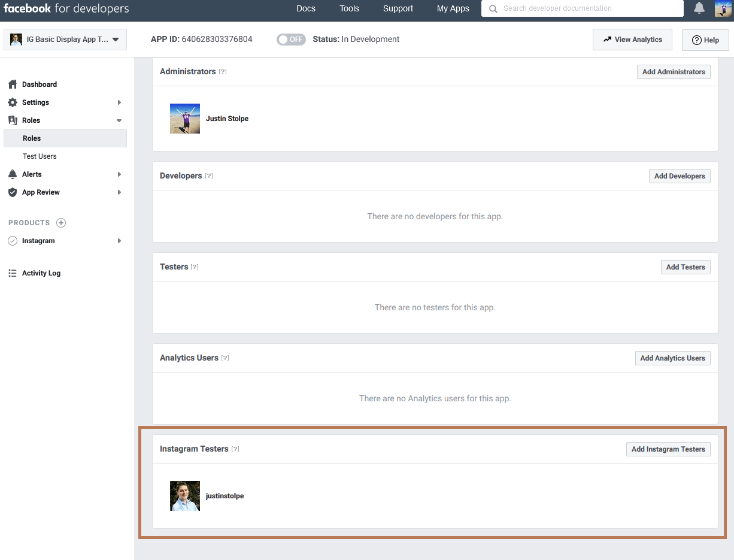The height and width of the screenshot is (560, 734).
Task: Click the 'Instagram Testers' section heading
Action: coord(194,449)
